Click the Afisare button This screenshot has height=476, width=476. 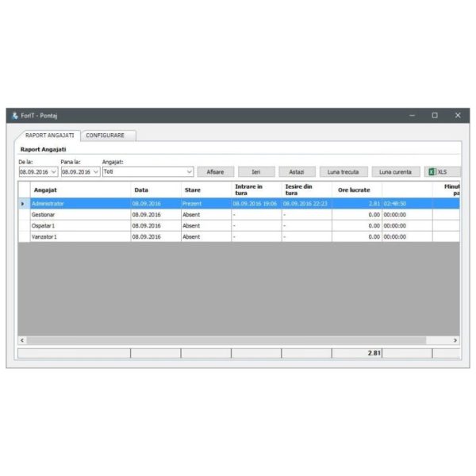pyautogui.click(x=215, y=171)
